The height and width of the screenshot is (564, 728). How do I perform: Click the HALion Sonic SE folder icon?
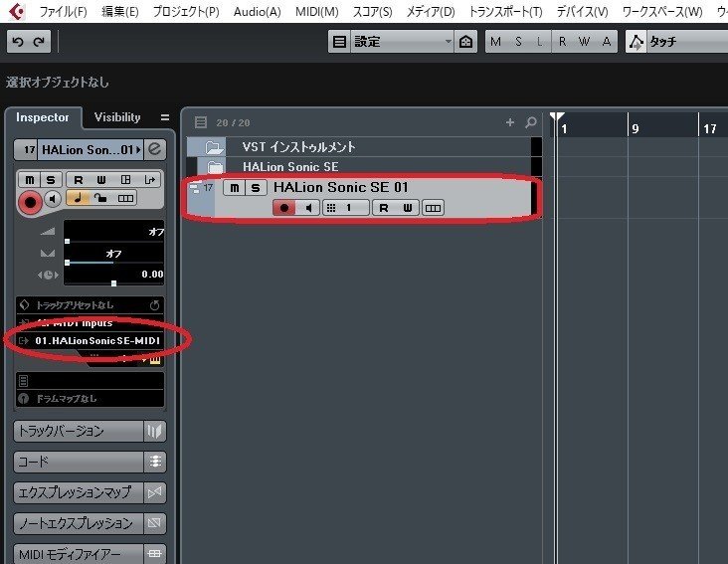click(216, 167)
